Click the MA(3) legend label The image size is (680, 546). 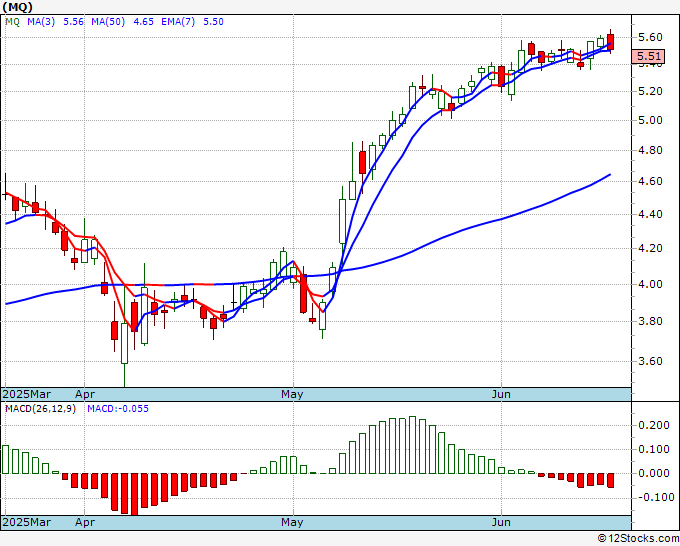(41, 22)
